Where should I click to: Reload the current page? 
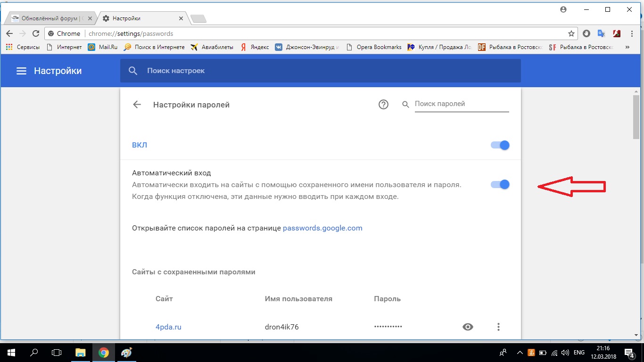35,33
